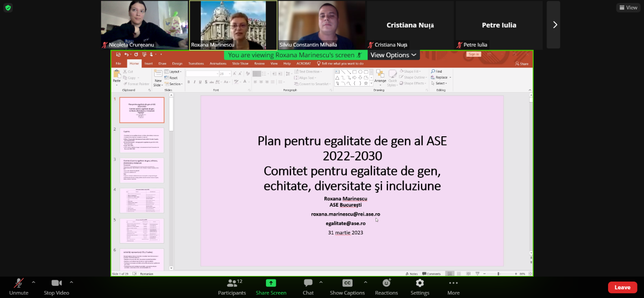
Task: Click the Paste clipboard icon
Action: [x=117, y=74]
